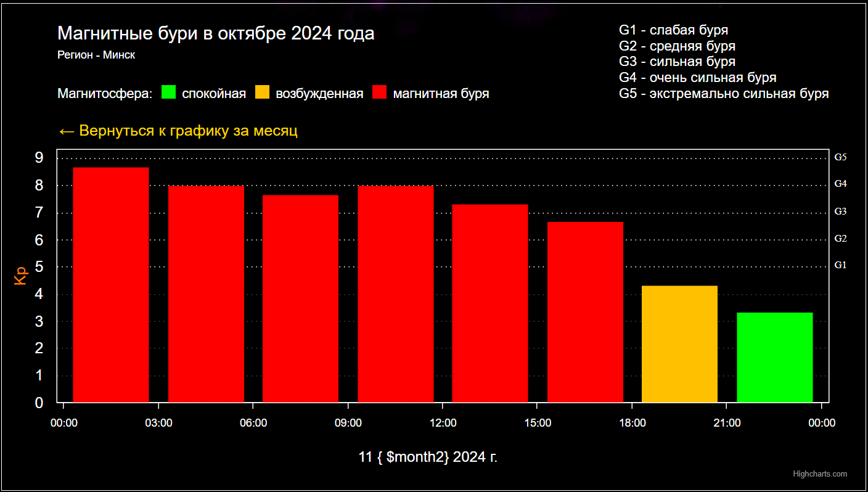This screenshot has width=868, height=492.
Task: Select the red bar for 00:00–03:00
Action: [x=111, y=285]
